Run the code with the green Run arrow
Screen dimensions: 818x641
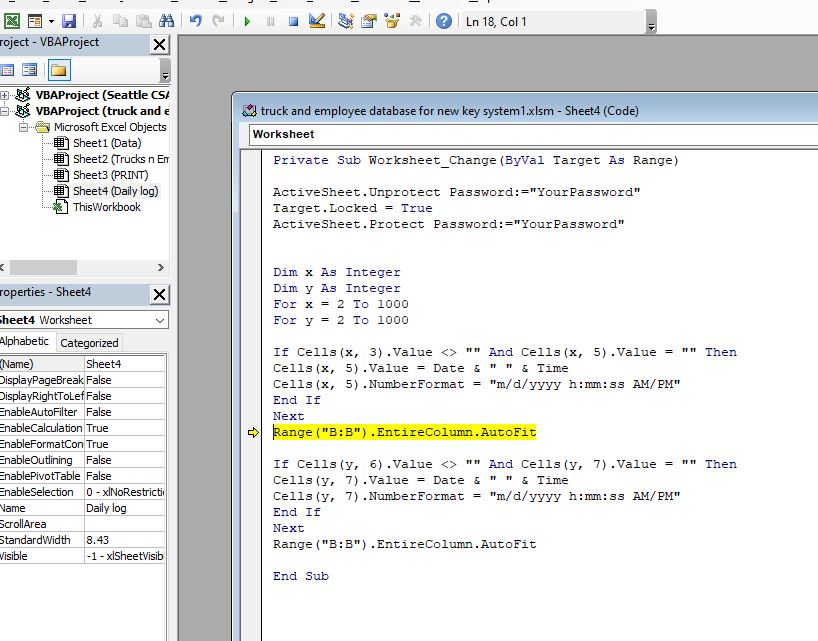pos(248,21)
